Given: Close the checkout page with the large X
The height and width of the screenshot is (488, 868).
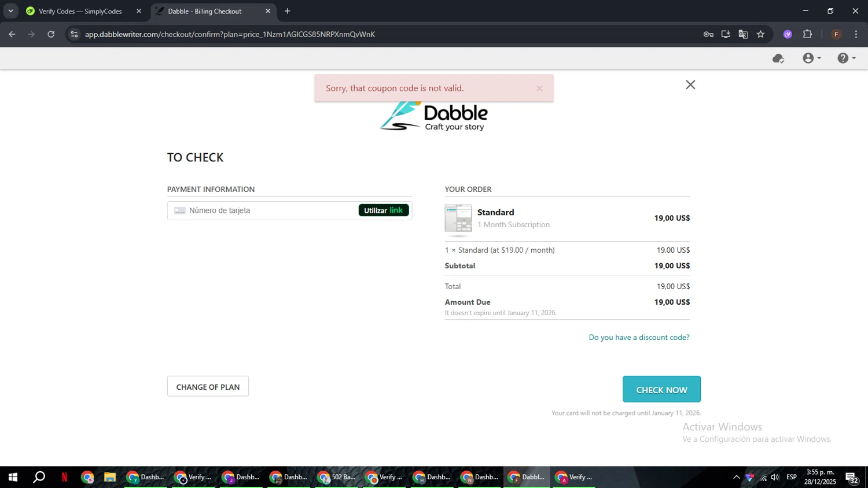Looking at the screenshot, I should pyautogui.click(x=690, y=85).
